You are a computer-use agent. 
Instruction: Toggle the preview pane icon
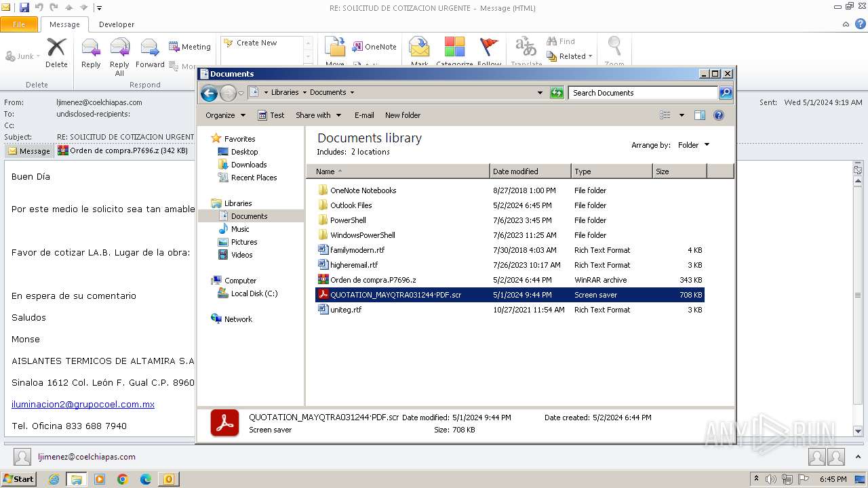(700, 115)
